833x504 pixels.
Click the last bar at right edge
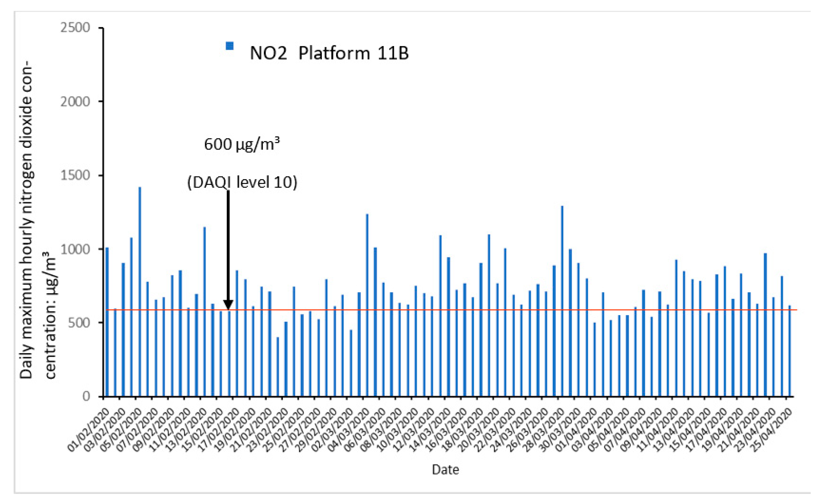789,351
